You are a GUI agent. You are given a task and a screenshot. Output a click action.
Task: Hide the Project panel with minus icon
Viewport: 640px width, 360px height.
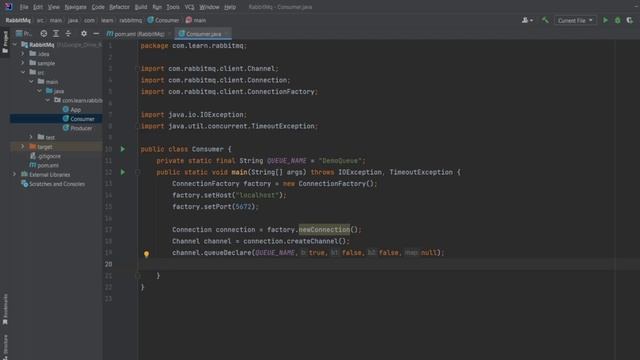(96, 33)
